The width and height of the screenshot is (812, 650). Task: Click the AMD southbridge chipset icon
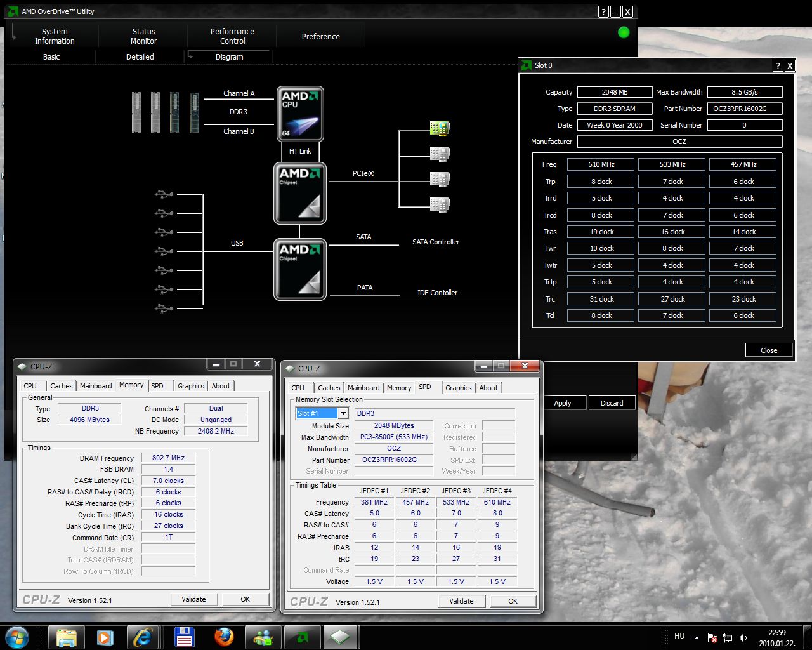pyautogui.click(x=300, y=269)
